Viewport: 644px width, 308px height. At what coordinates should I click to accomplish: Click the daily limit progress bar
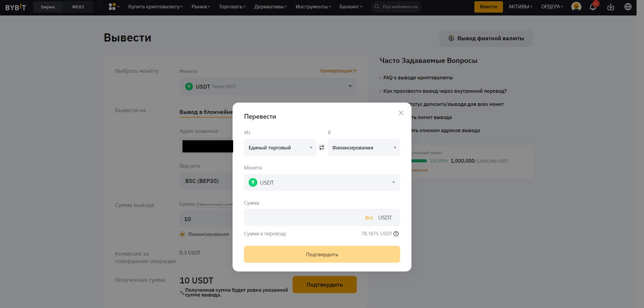(x=419, y=161)
